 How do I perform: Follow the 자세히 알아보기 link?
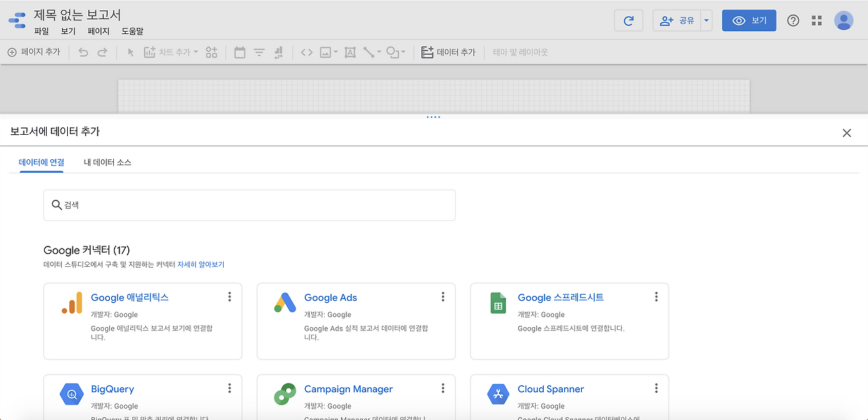pyautogui.click(x=201, y=265)
